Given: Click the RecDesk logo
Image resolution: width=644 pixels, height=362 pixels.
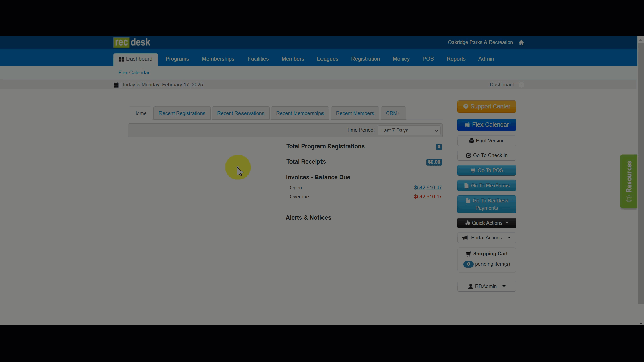Looking at the screenshot, I should tap(132, 43).
